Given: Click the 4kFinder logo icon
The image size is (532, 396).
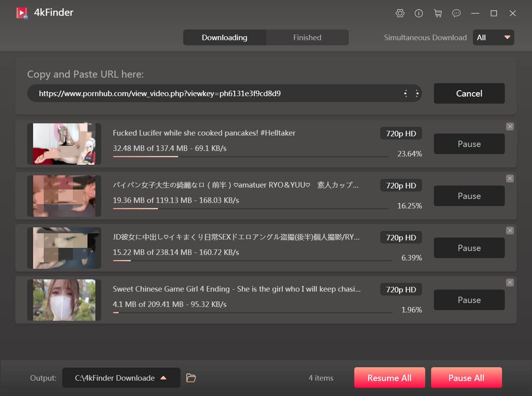Looking at the screenshot, I should 22,13.
